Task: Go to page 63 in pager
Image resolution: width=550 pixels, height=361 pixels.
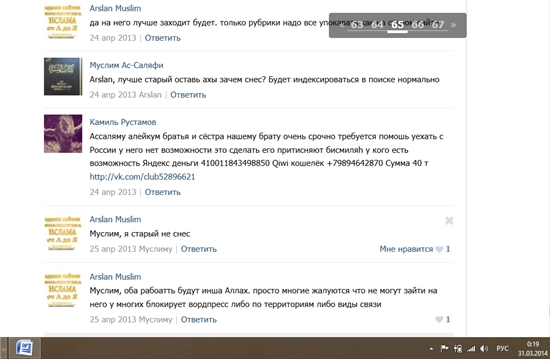Action: pos(357,25)
